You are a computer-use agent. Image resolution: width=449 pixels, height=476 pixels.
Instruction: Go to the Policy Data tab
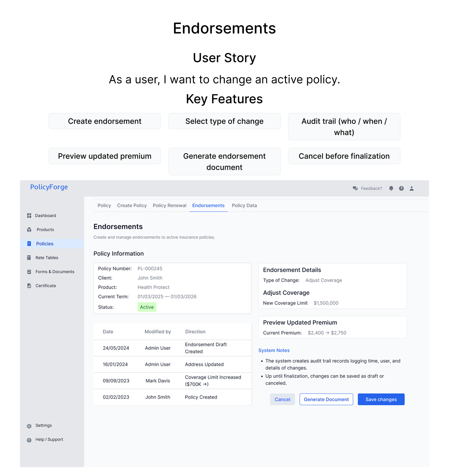(244, 206)
